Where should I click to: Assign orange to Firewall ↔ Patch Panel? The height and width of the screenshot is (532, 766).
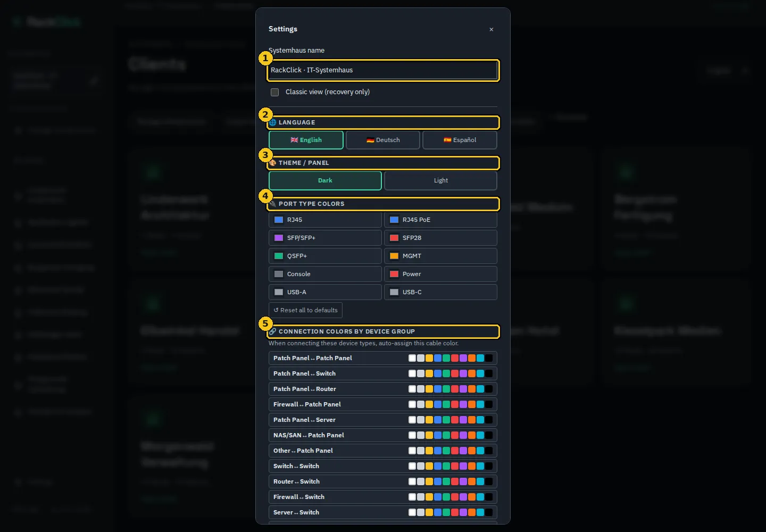(x=472, y=404)
